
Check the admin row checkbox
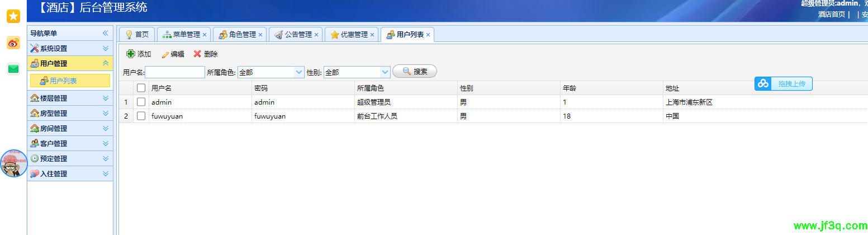141,102
